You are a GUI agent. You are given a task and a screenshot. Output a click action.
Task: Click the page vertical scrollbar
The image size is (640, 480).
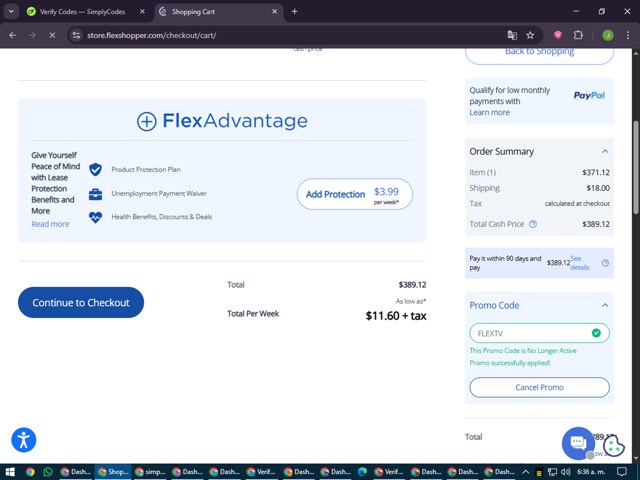coord(636,167)
